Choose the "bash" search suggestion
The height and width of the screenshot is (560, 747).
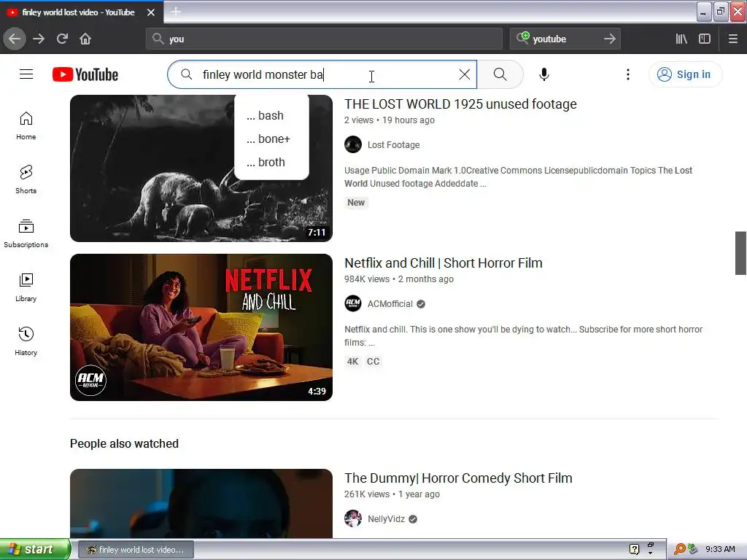271,116
